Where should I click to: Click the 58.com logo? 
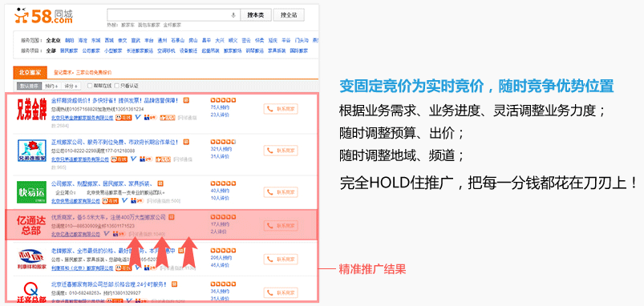[x=43, y=16]
